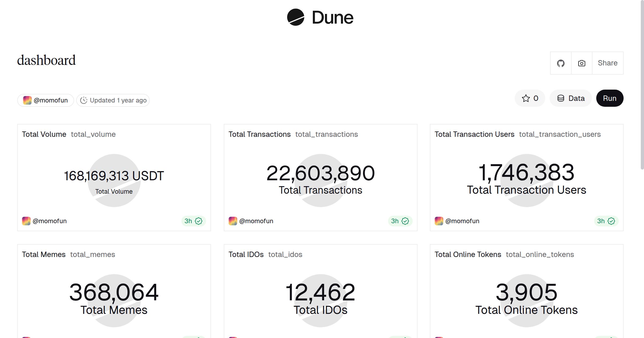Viewport: 644px width, 338px height.
Task: Click the Share button
Action: click(x=607, y=63)
